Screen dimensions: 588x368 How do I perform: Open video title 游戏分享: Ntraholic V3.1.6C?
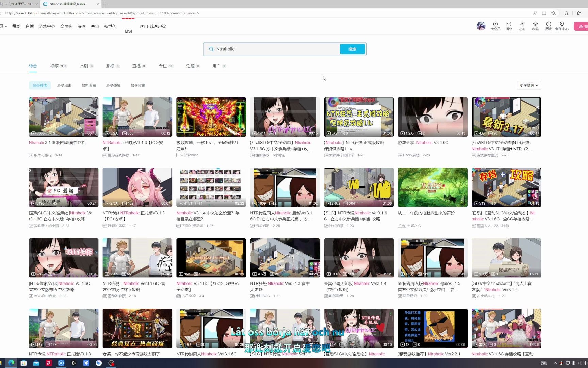tap(423, 143)
